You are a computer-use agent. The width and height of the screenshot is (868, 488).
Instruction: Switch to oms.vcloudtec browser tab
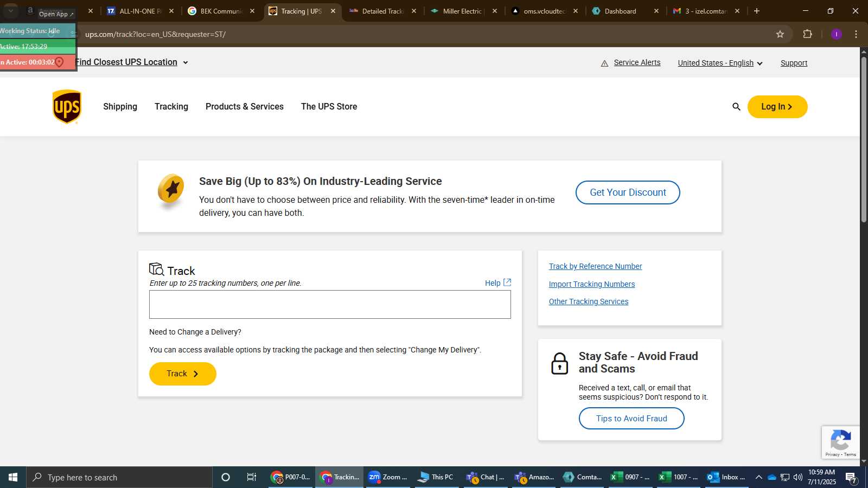tap(545, 11)
